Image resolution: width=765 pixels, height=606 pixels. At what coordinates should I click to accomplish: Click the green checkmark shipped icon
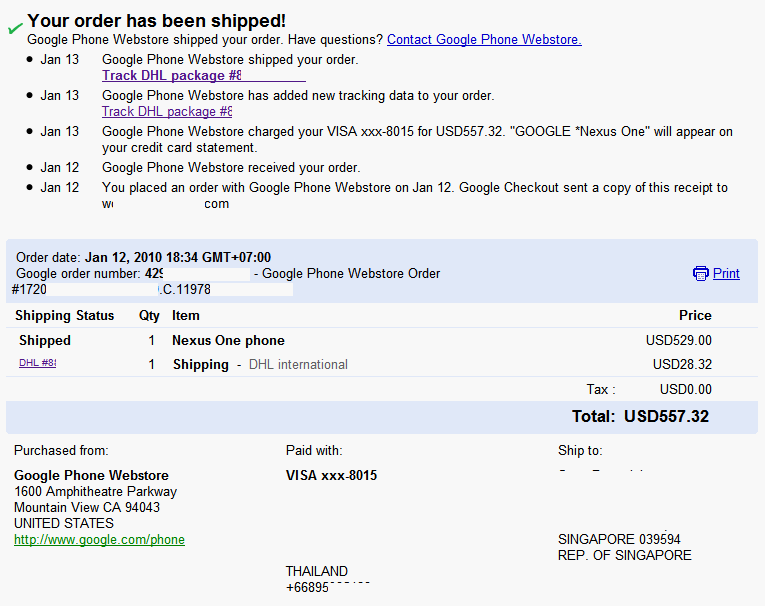tap(15, 28)
